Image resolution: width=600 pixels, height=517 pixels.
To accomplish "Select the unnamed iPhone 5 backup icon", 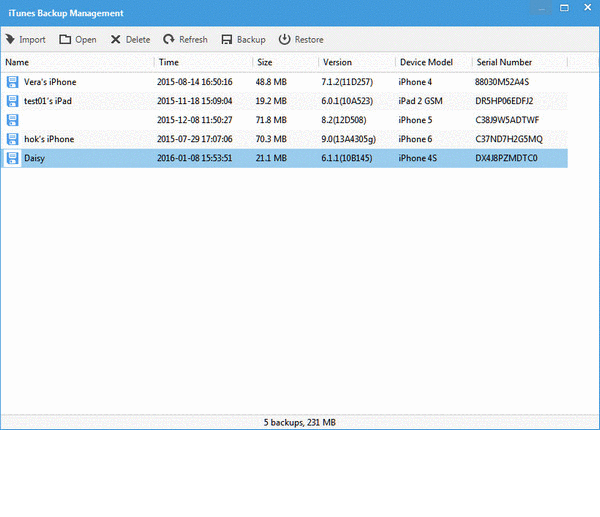I will (x=12, y=120).
